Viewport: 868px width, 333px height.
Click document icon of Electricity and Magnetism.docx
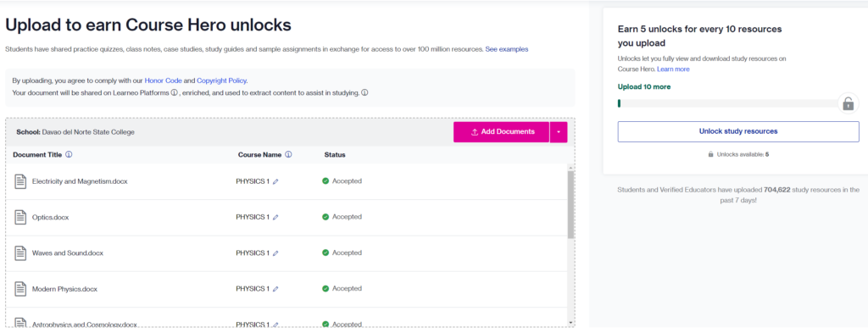point(20,180)
